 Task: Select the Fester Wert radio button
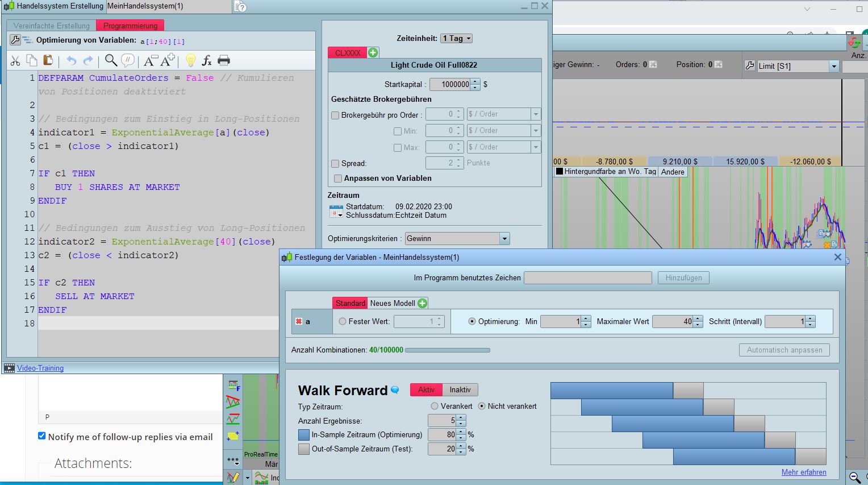(343, 321)
